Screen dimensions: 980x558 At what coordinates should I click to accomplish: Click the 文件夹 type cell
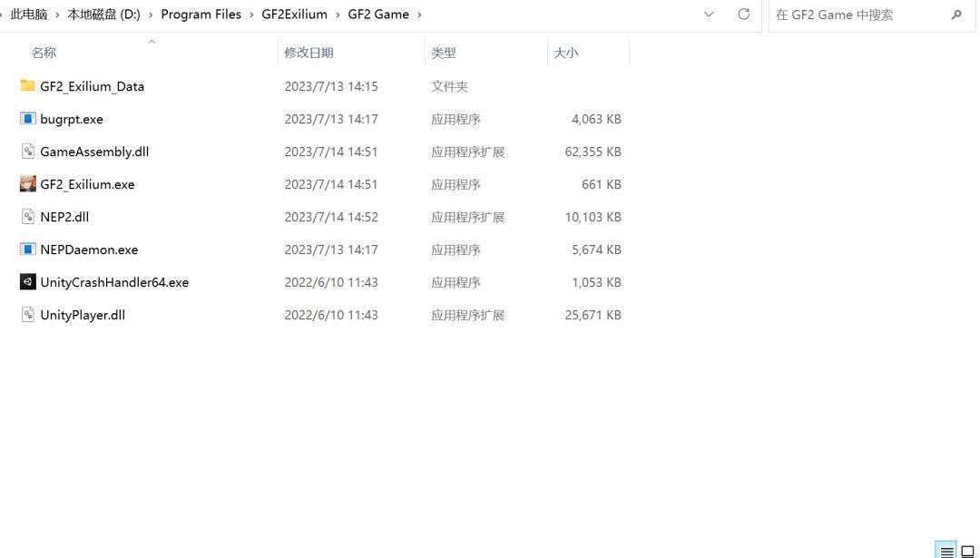[449, 86]
